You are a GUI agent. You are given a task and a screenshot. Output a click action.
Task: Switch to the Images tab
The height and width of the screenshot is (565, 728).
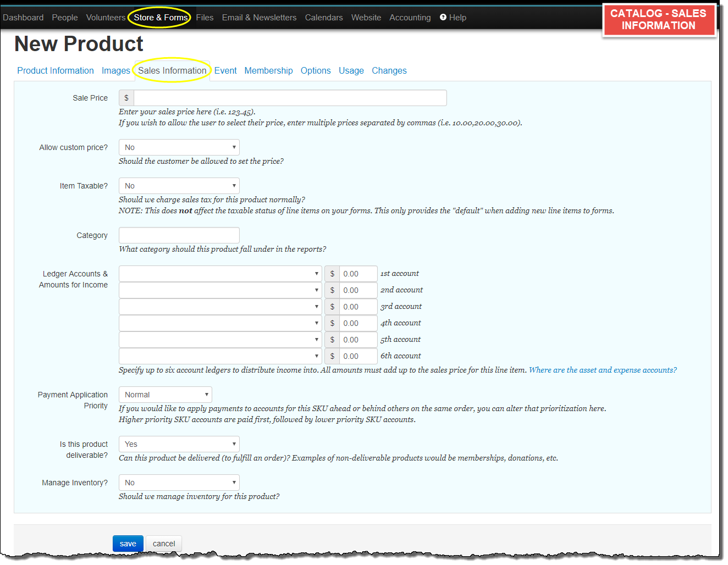[x=116, y=70]
